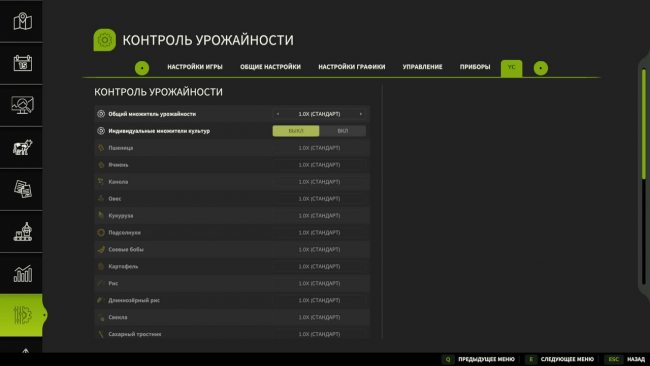
Task: Click the Длиннозёрный рис crop label
Action: 134,301
